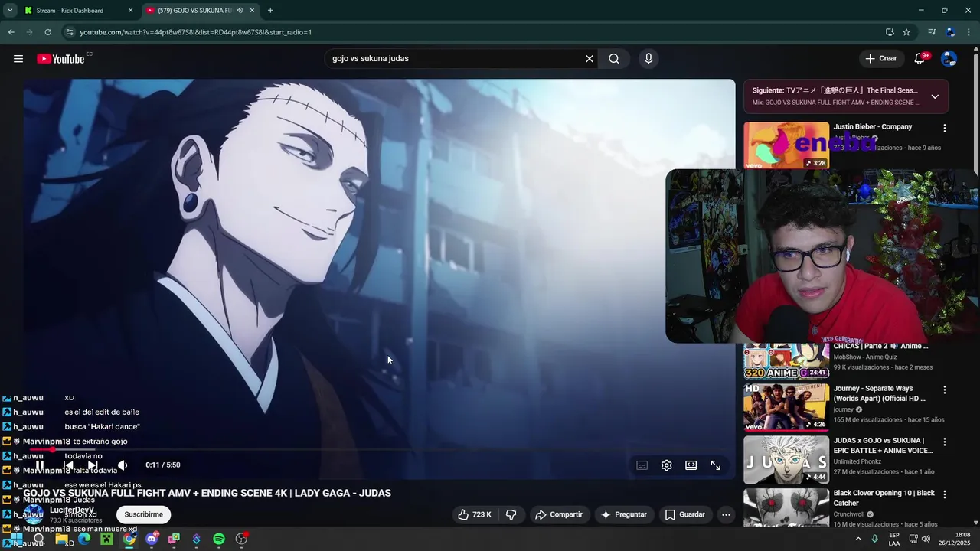This screenshot has height=551, width=980.
Task: Launch Microsoft Edge from taskbar
Action: coord(84,540)
